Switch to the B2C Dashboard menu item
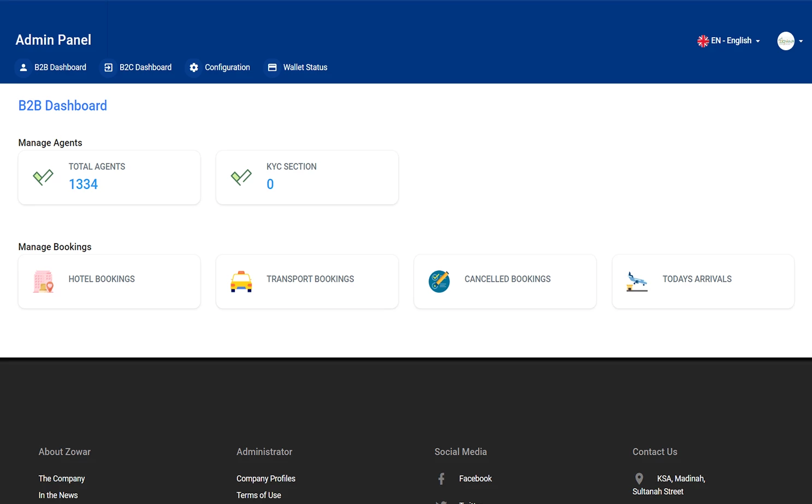The height and width of the screenshot is (504, 812). point(145,67)
